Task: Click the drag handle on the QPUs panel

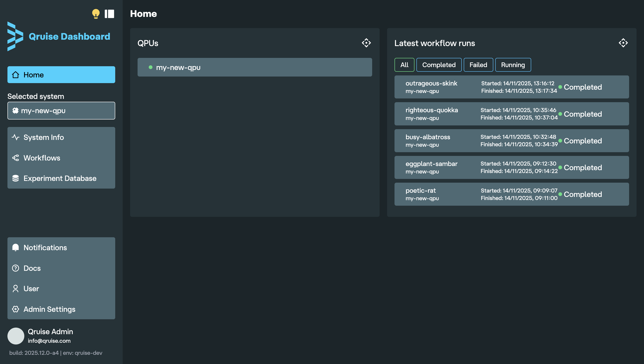Action: click(x=366, y=43)
